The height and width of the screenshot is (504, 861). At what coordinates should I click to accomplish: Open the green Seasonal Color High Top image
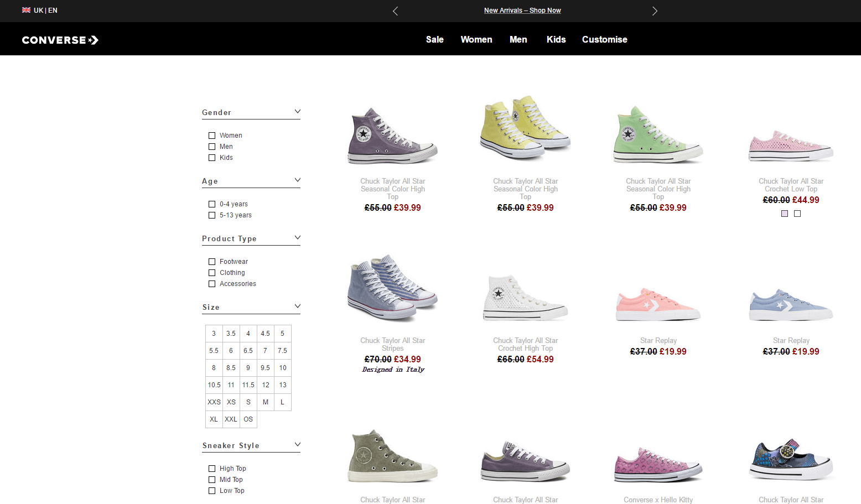coord(658,135)
